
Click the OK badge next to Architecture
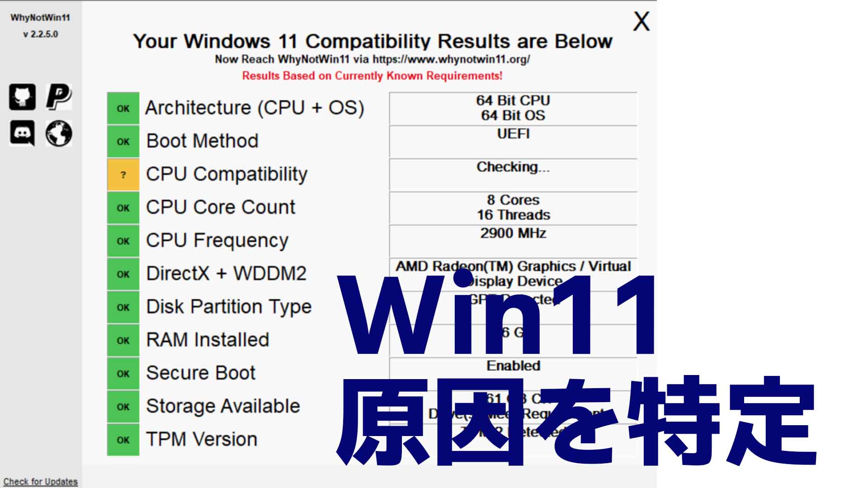(122, 108)
